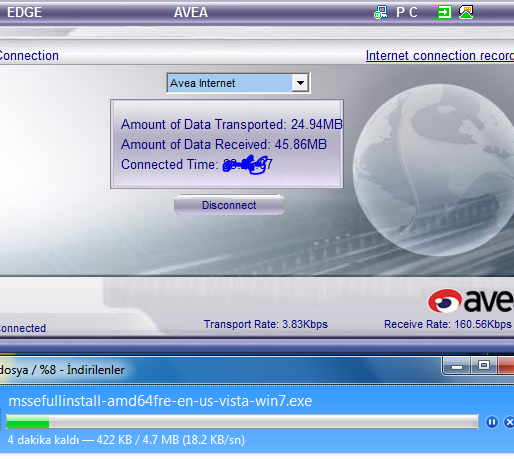This screenshot has width=514, height=459.
Task: Click the P C label in the top bar
Action: [406, 12]
